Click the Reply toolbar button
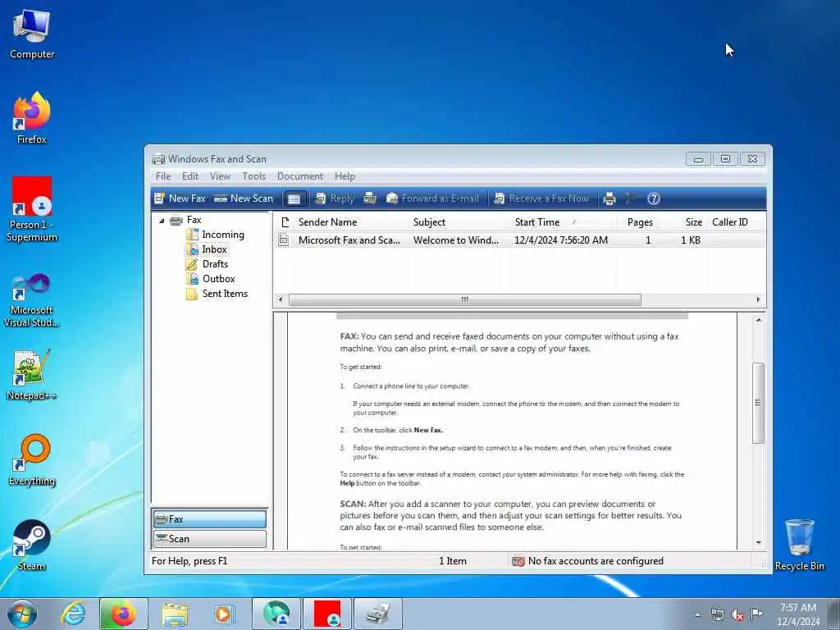This screenshot has height=630, width=840. pyautogui.click(x=335, y=199)
